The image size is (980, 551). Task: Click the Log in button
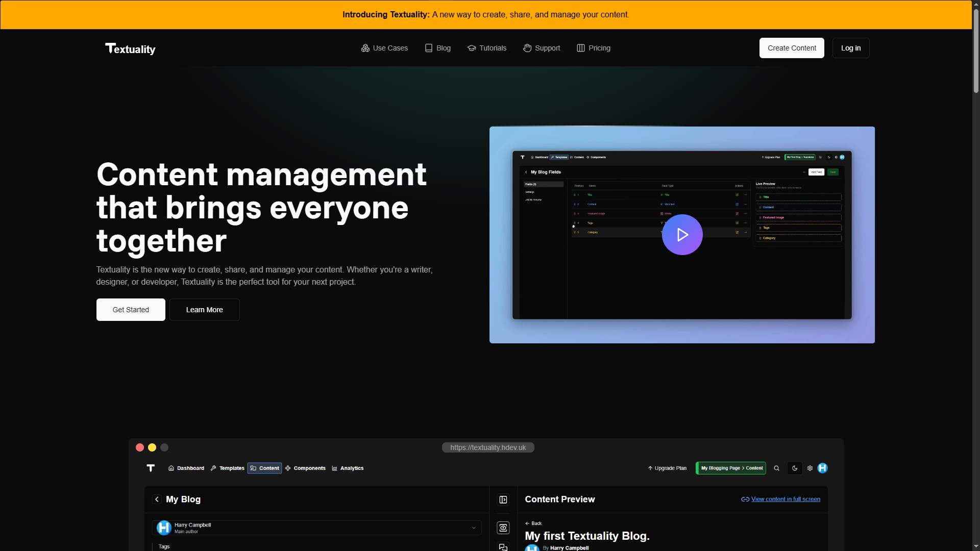coord(851,48)
